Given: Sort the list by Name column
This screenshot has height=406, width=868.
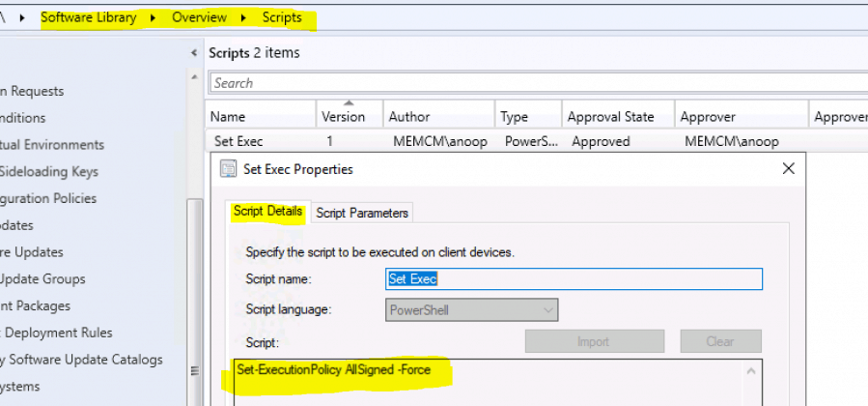Looking at the screenshot, I should coord(261,116).
